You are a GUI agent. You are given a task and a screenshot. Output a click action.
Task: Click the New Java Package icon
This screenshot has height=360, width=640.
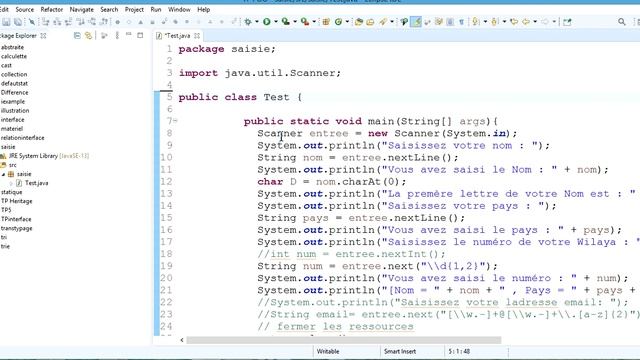click(x=326, y=22)
